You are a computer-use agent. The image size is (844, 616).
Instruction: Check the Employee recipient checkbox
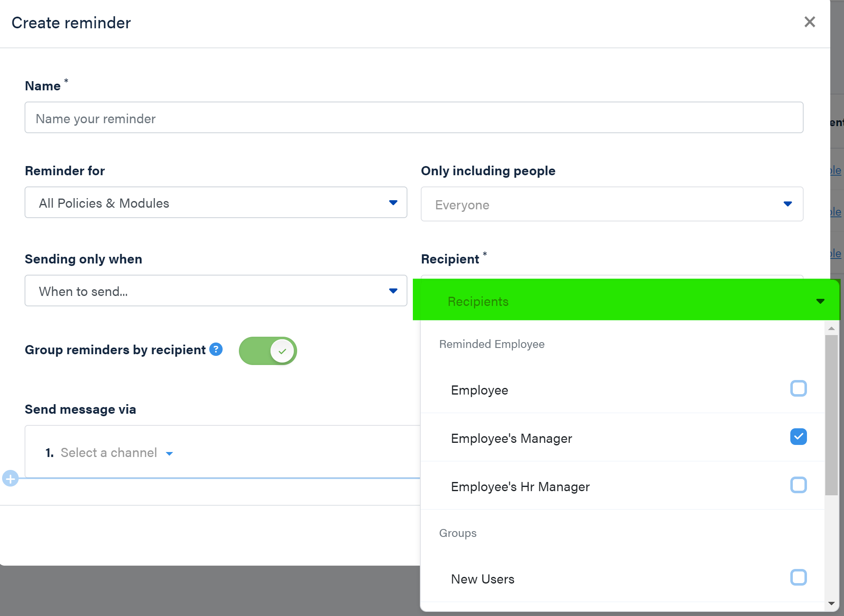click(x=798, y=389)
